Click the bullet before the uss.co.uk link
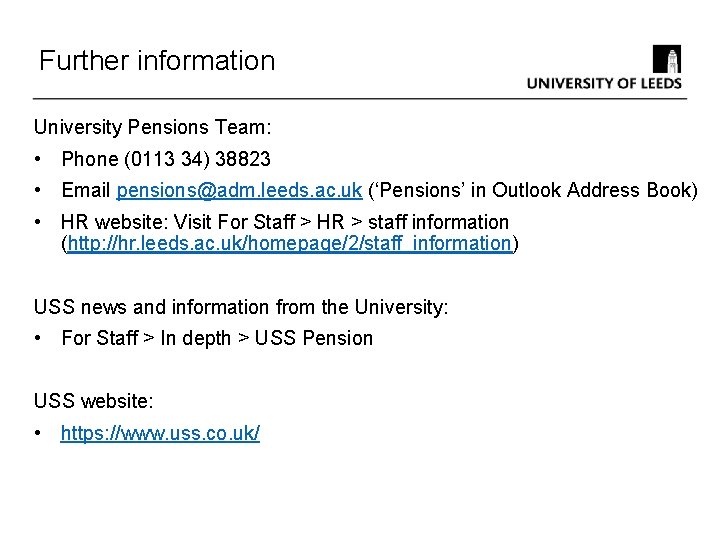 click(37, 433)
